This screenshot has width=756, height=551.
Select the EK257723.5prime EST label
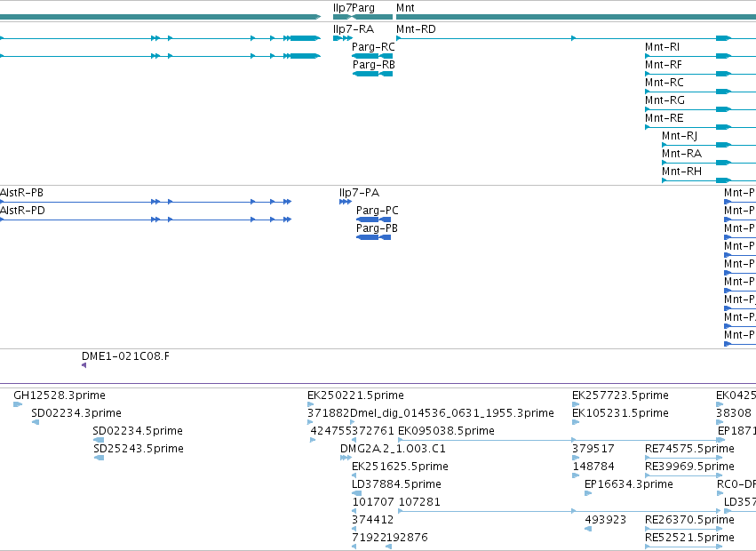(620, 395)
